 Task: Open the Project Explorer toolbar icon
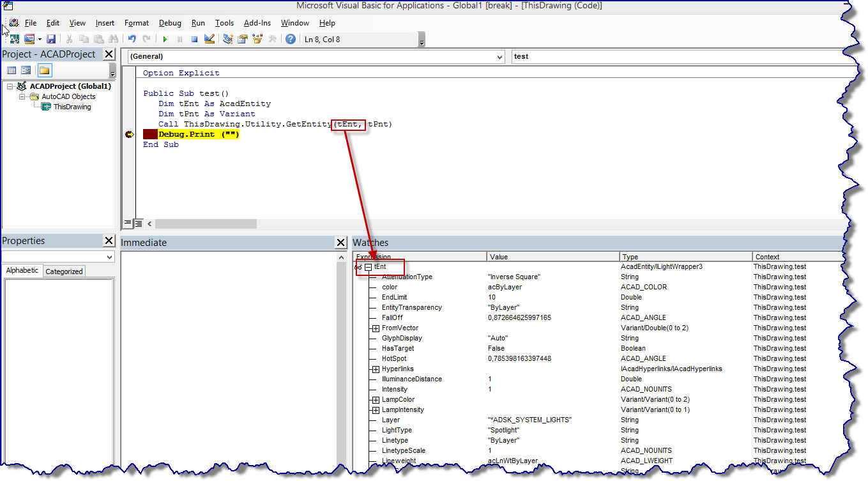coord(228,39)
